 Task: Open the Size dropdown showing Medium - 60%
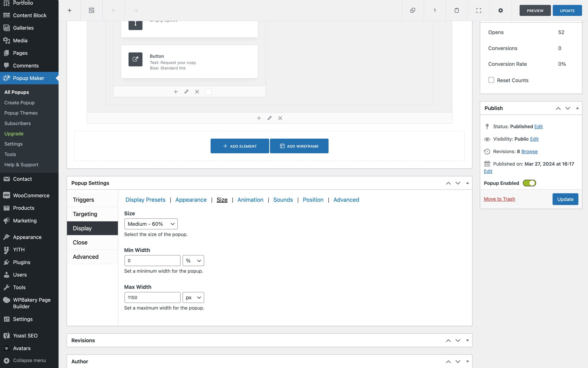[x=151, y=224]
